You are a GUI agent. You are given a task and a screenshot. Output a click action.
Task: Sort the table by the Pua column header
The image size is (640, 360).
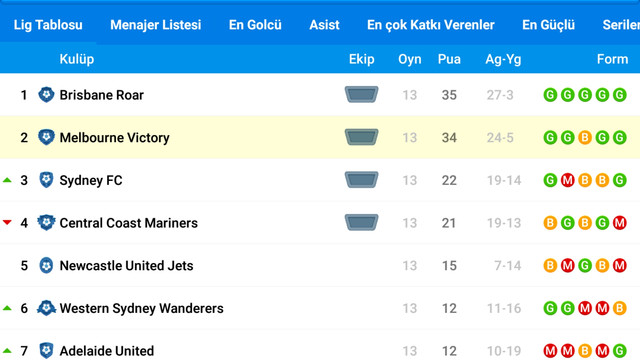(x=449, y=59)
